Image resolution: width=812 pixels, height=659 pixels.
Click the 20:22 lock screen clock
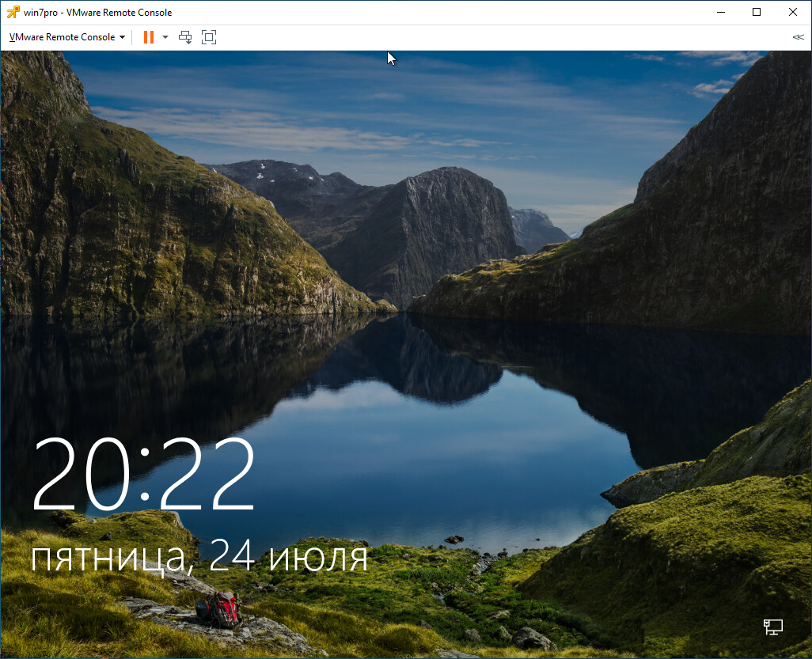[x=144, y=473]
